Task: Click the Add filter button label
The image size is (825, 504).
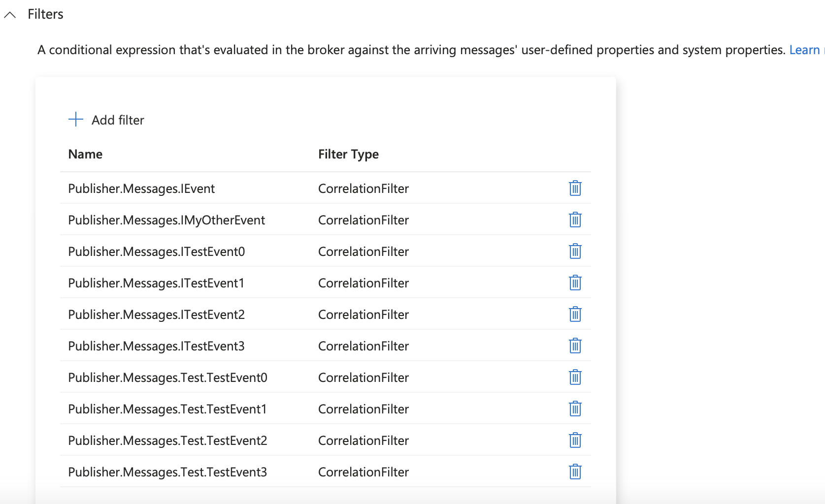Action: coord(118,120)
